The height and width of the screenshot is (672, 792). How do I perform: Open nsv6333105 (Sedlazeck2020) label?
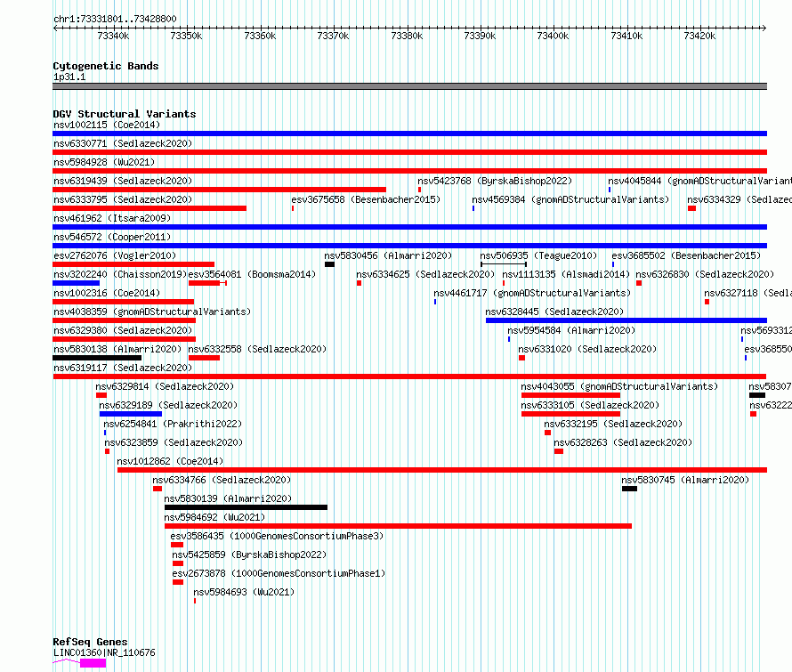click(590, 405)
